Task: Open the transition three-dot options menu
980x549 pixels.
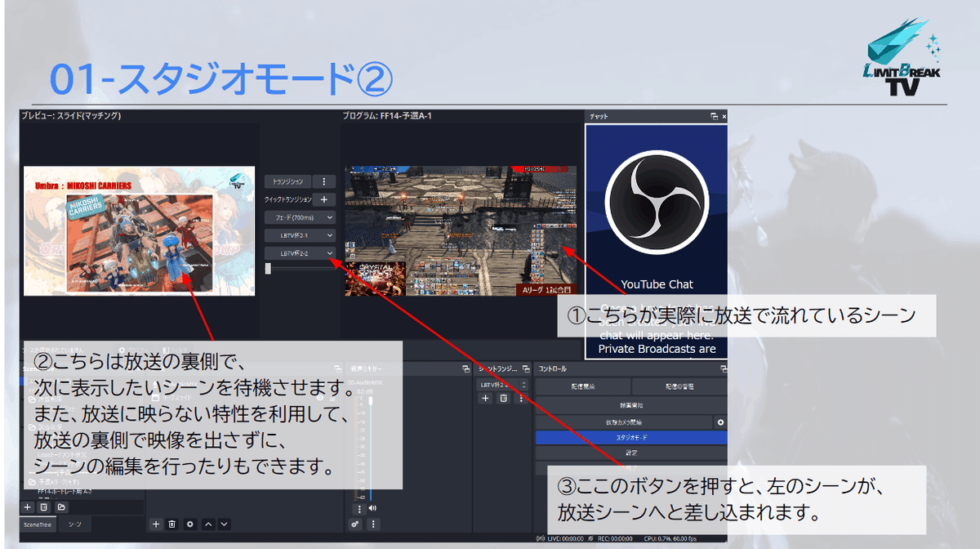Action: (x=324, y=181)
